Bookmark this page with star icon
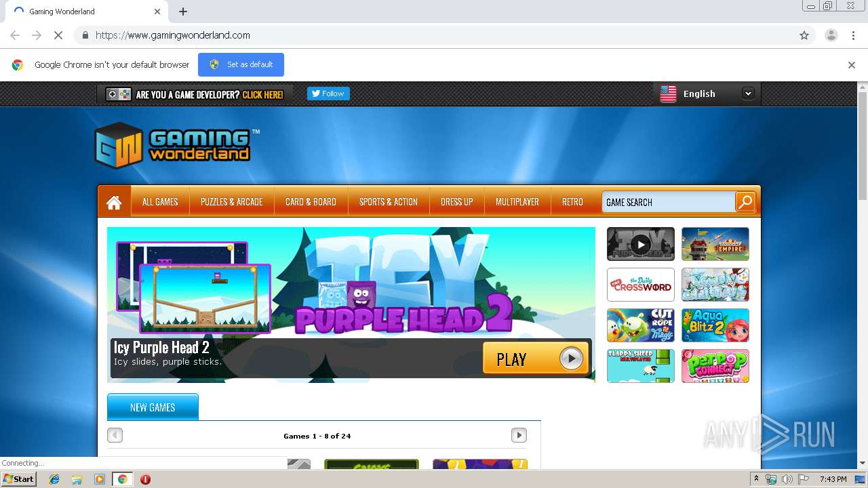The height and width of the screenshot is (488, 868). coord(804,35)
